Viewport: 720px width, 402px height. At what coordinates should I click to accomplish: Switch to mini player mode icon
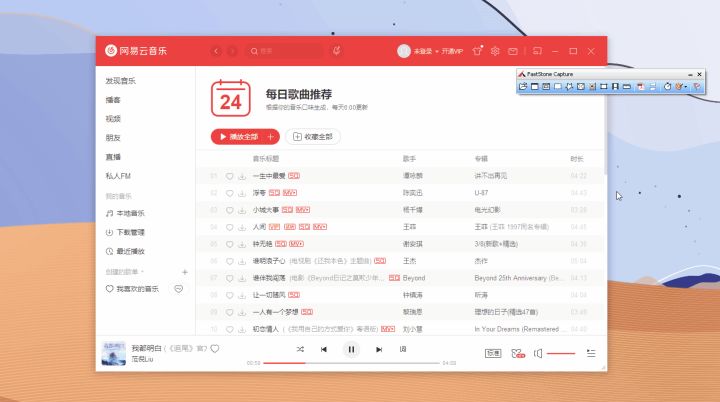[x=537, y=51]
